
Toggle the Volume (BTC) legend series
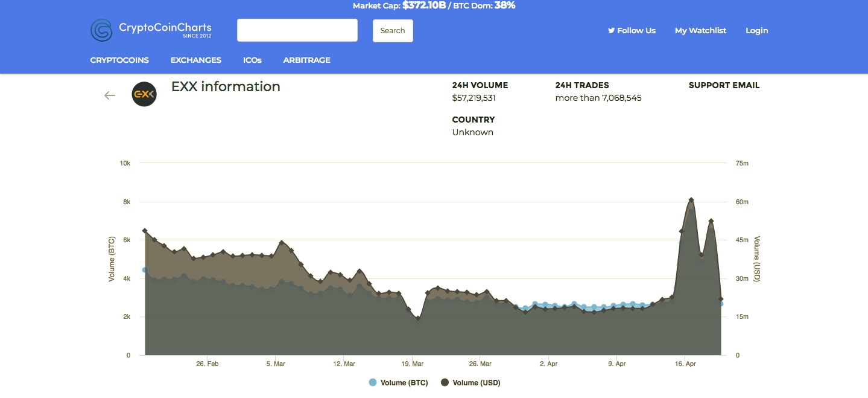tap(398, 382)
